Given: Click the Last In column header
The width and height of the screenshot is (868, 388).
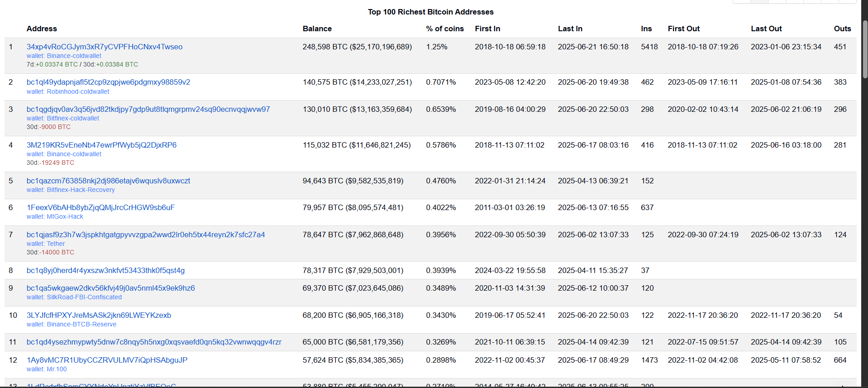Looking at the screenshot, I should [x=570, y=29].
